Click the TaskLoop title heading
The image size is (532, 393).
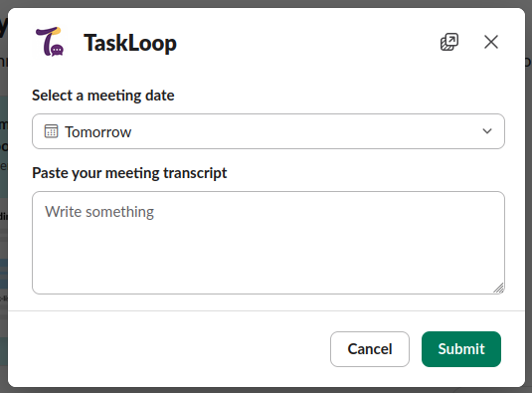130,43
